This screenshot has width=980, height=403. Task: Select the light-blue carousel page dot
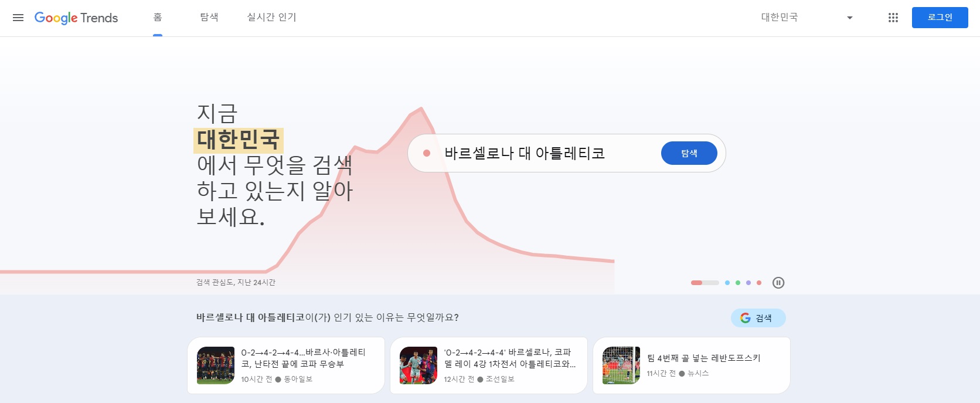tap(727, 283)
